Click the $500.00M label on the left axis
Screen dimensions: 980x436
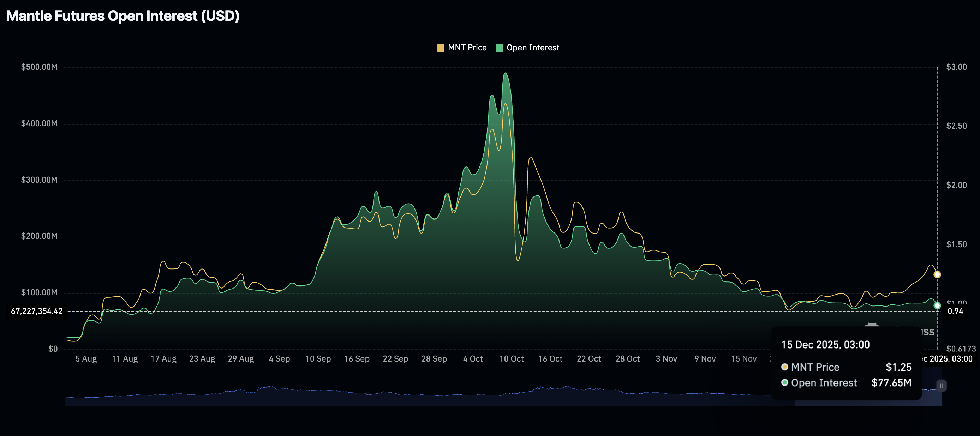(x=40, y=67)
